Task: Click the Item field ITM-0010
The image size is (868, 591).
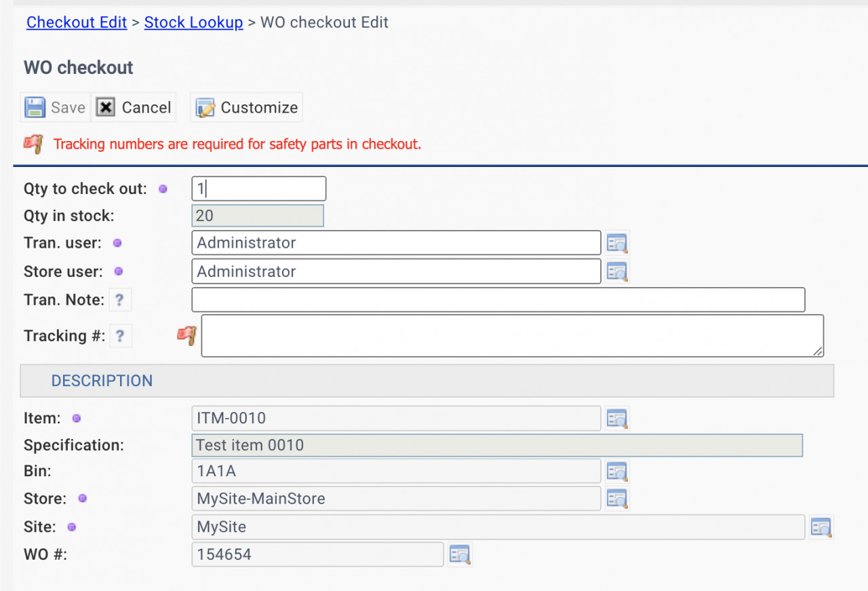Action: click(x=396, y=418)
